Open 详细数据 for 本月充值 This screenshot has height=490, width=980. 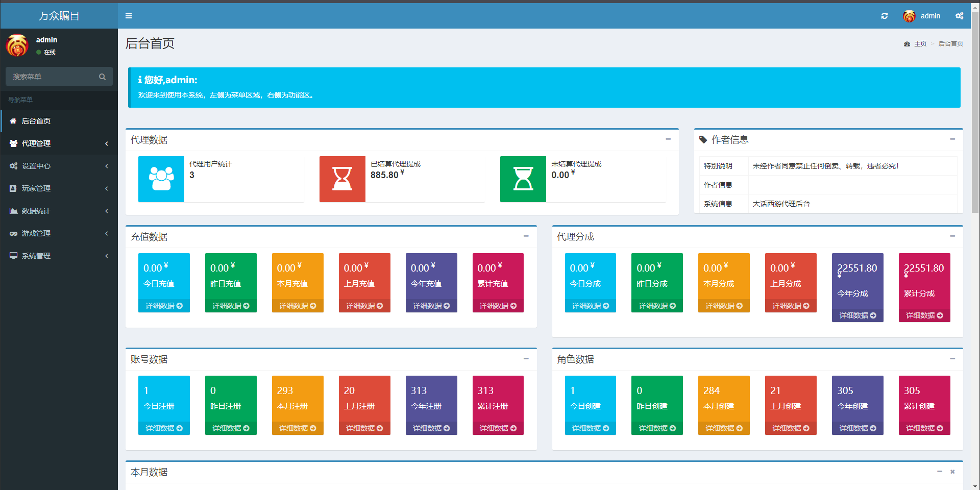tap(298, 306)
